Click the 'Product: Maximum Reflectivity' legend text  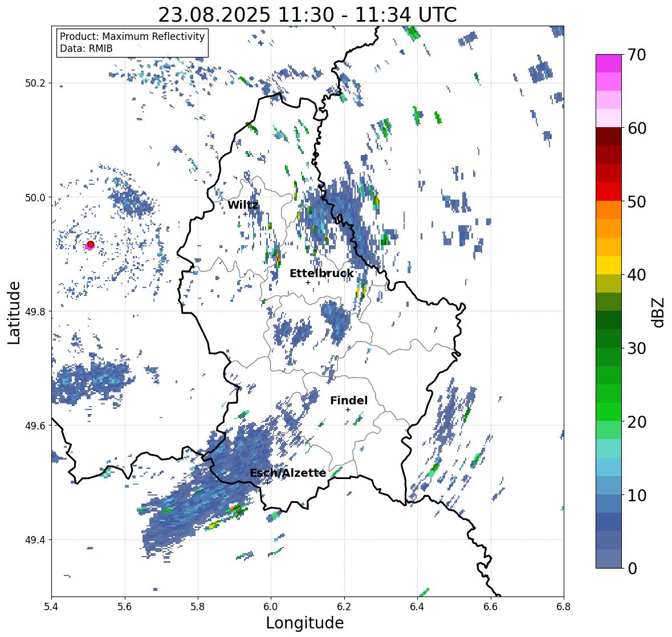132,36
